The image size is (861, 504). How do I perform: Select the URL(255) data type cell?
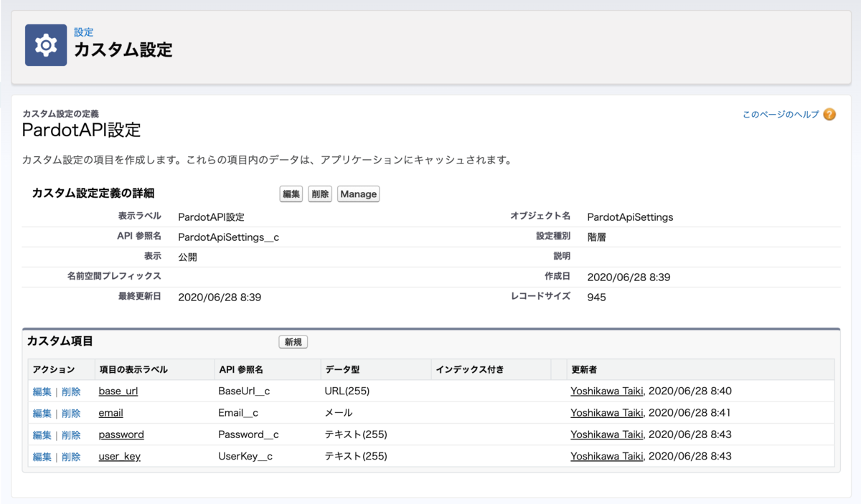tap(347, 391)
